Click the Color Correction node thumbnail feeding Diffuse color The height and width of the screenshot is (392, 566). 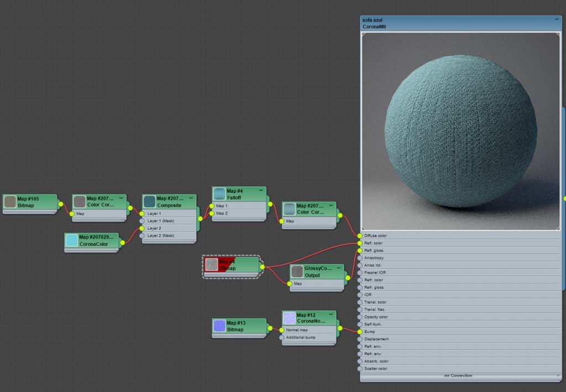tap(289, 209)
